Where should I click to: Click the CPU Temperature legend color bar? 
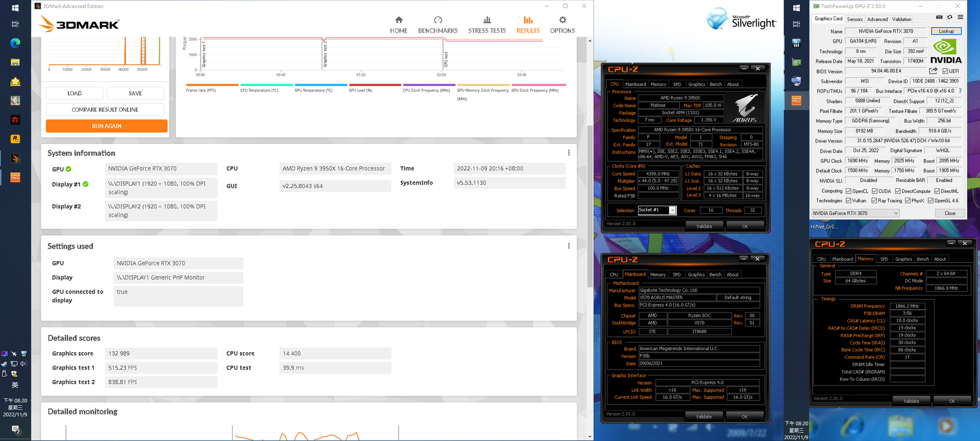[x=266, y=85]
